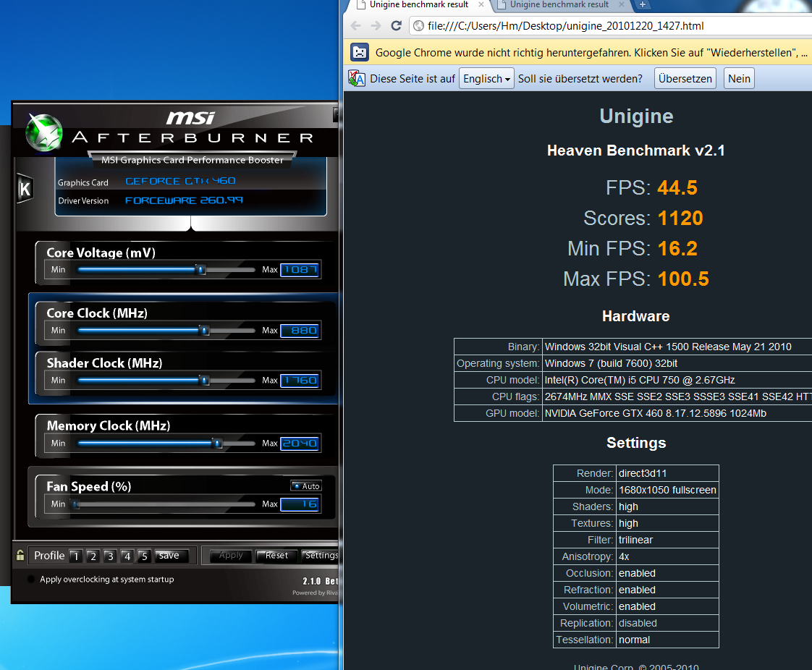Click the Apply button in Afterburner
Image resolution: width=812 pixels, height=670 pixels.
tap(231, 555)
